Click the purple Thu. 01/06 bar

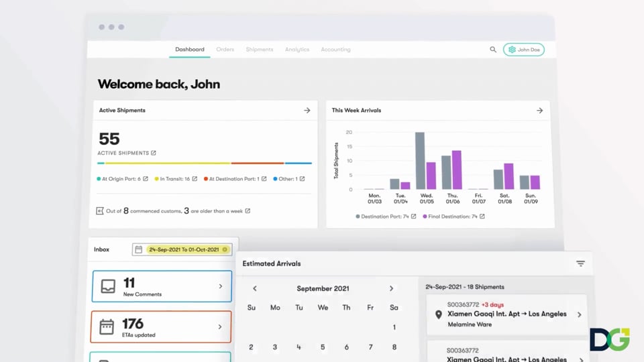click(457, 170)
